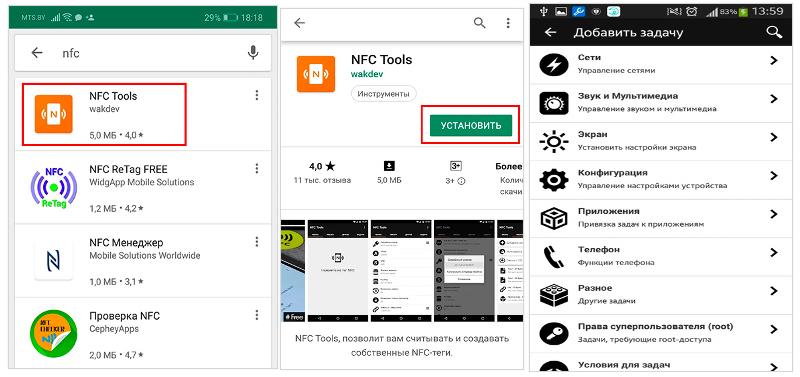The width and height of the screenshot is (800, 377).
Task: Tap the Телефон handset icon
Action: pos(554,257)
